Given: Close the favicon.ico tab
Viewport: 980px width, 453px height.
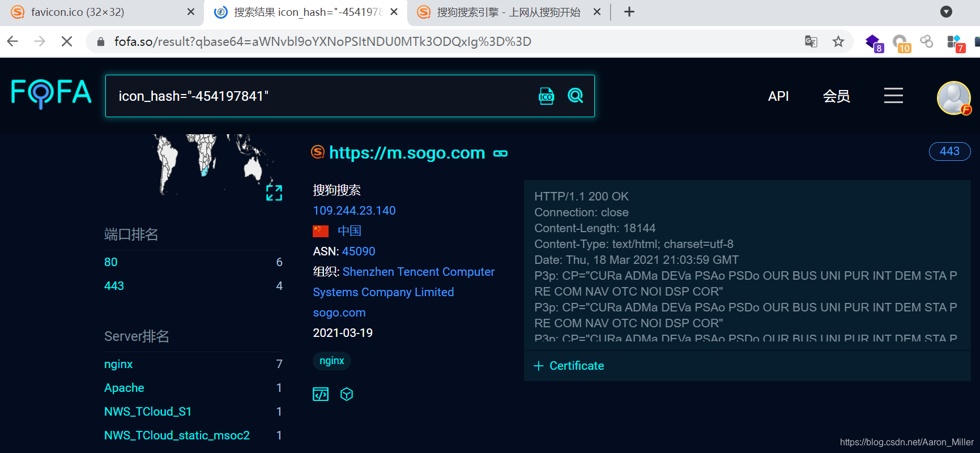Looking at the screenshot, I should [x=191, y=12].
